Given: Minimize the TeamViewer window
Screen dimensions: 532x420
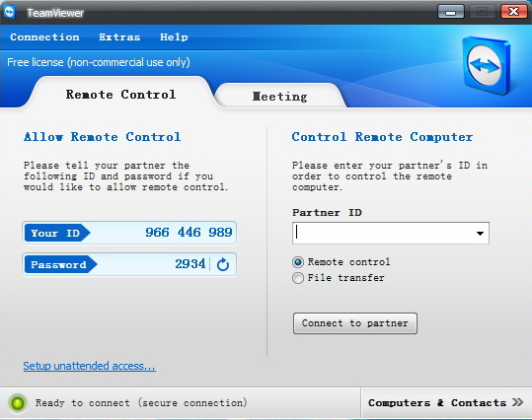Looking at the screenshot, I should (450, 12).
